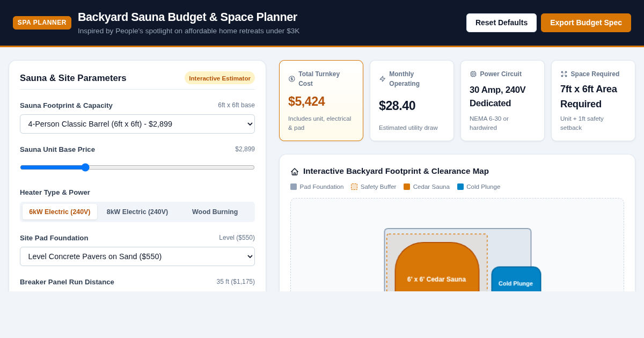Click the Backyard Sauna Budget & Space Planner title
Viewport: 644px width, 338px height.
tap(187, 17)
